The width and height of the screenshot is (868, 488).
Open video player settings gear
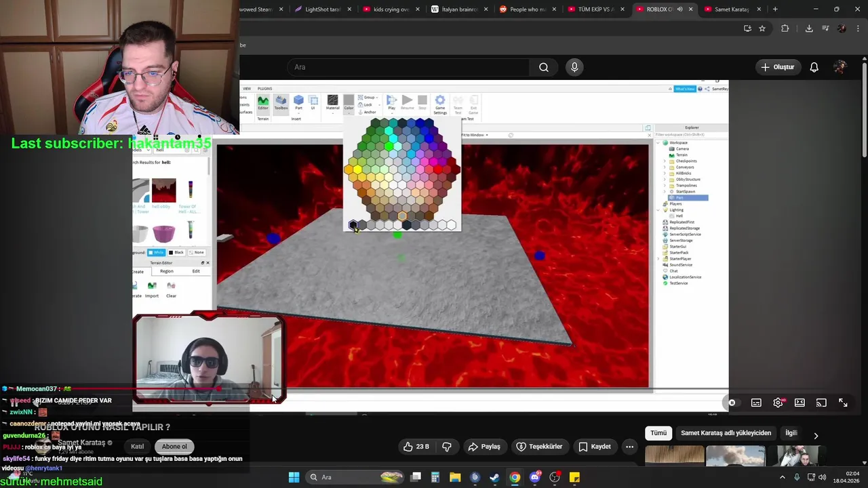coord(778,403)
